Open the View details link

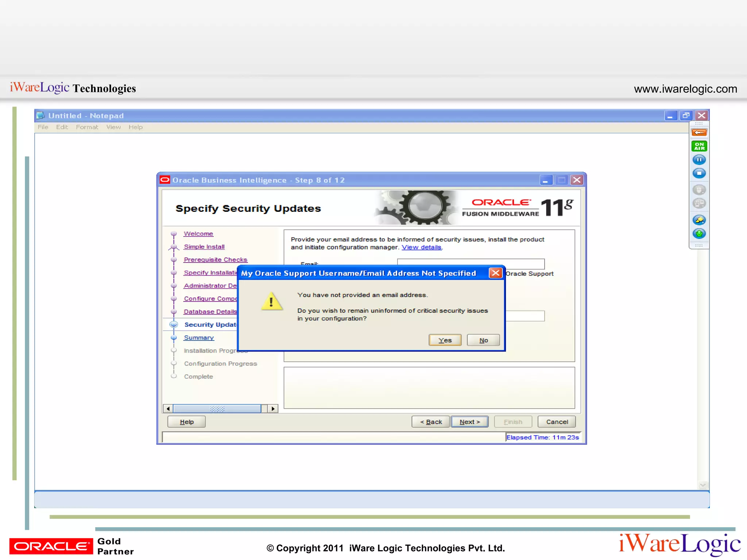421,247
